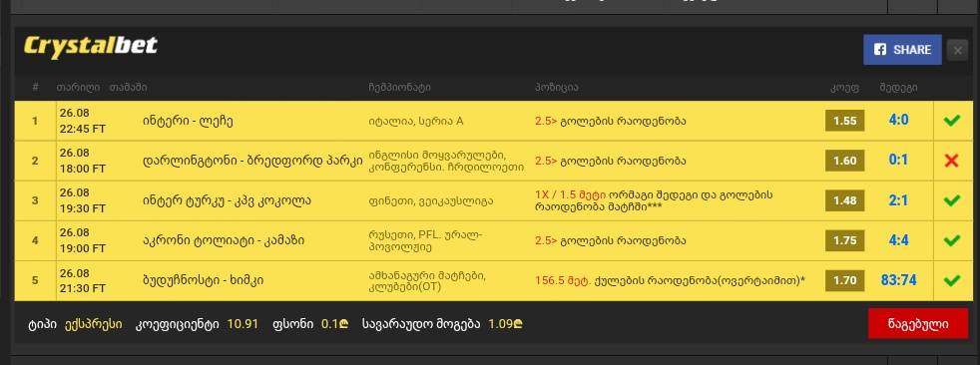This screenshot has width=980, height=365.
Task: Click the 1.75 odds box
Action: pyautogui.click(x=845, y=240)
